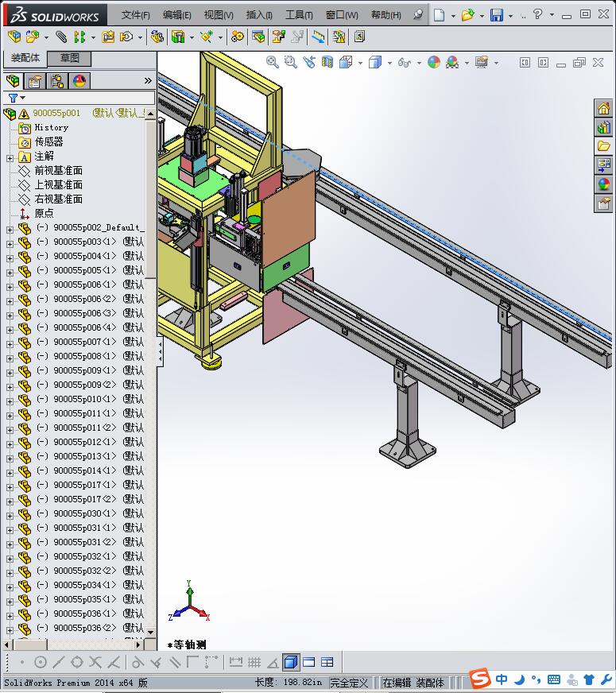Click the 装配体 Assembly tab
Image resolution: width=616 pixels, height=693 pixels.
pos(25,58)
